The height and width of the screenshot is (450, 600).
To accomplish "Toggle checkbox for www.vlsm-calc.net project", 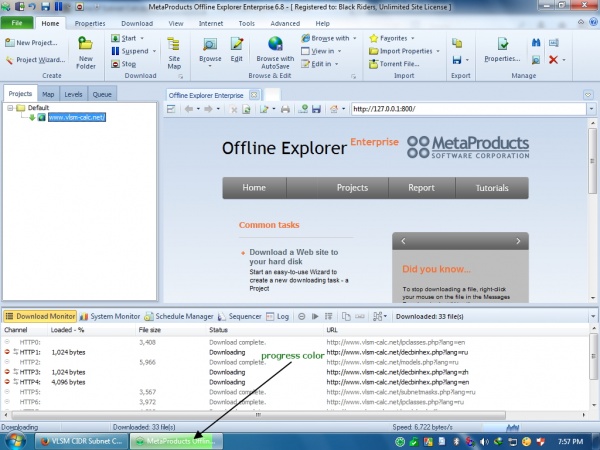I will click(40, 117).
